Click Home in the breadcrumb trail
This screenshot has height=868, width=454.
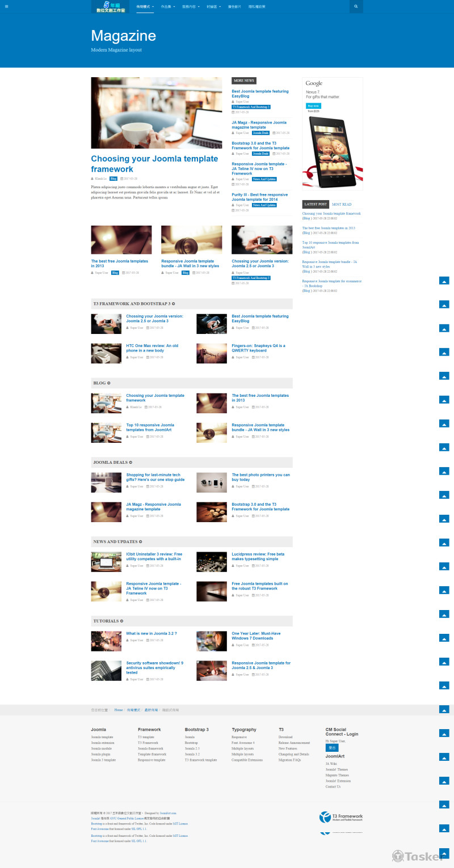click(x=117, y=709)
